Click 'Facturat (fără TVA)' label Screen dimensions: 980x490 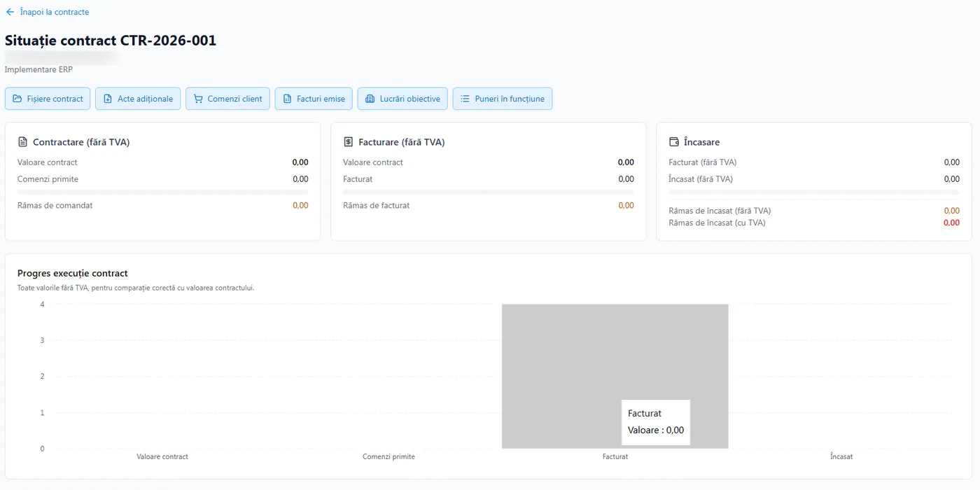(703, 162)
